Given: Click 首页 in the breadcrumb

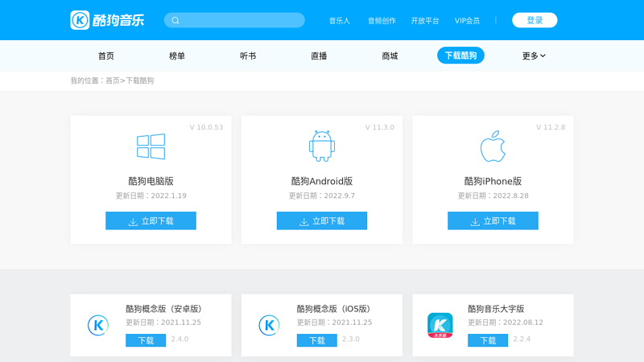Looking at the screenshot, I should click(x=113, y=80).
